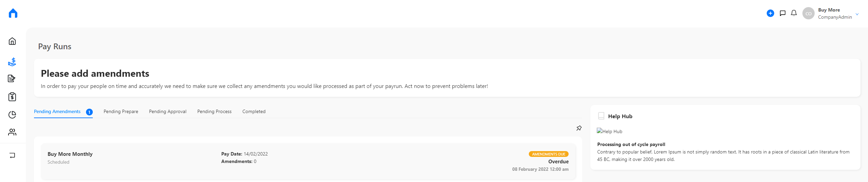Click the CO user avatar
Viewport: 868px width, 182px height.
pyautogui.click(x=809, y=14)
